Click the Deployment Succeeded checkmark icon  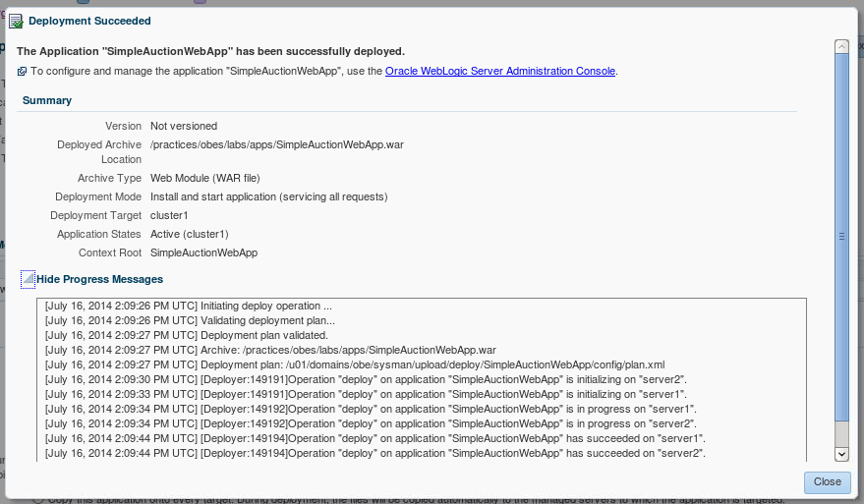coord(16,21)
